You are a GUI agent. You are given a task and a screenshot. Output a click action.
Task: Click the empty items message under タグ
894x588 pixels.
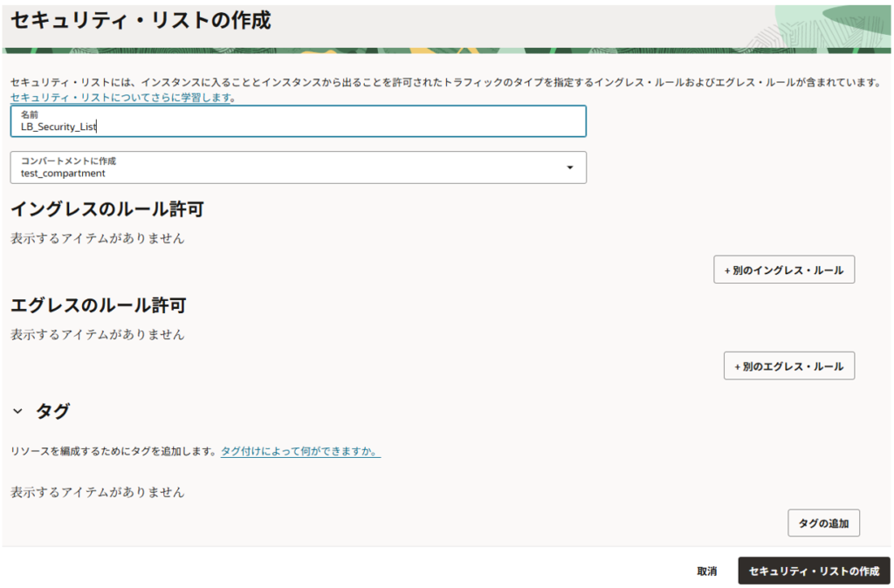pos(97,492)
